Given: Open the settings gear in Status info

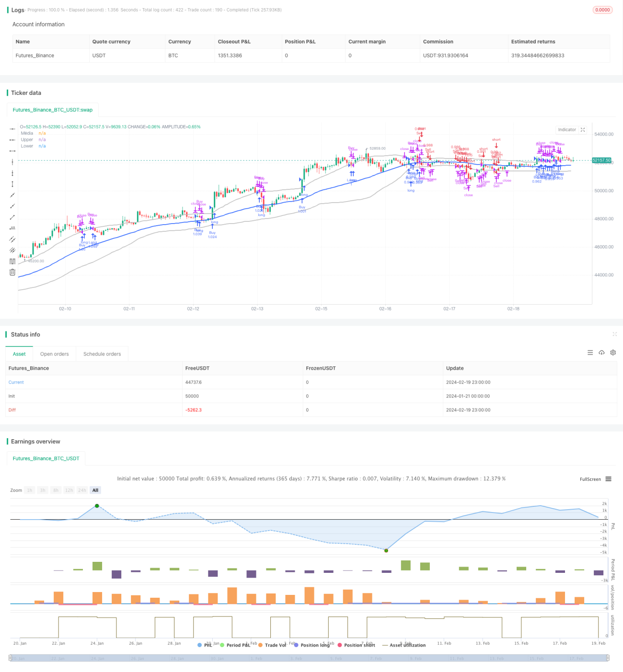Looking at the screenshot, I should (613, 353).
